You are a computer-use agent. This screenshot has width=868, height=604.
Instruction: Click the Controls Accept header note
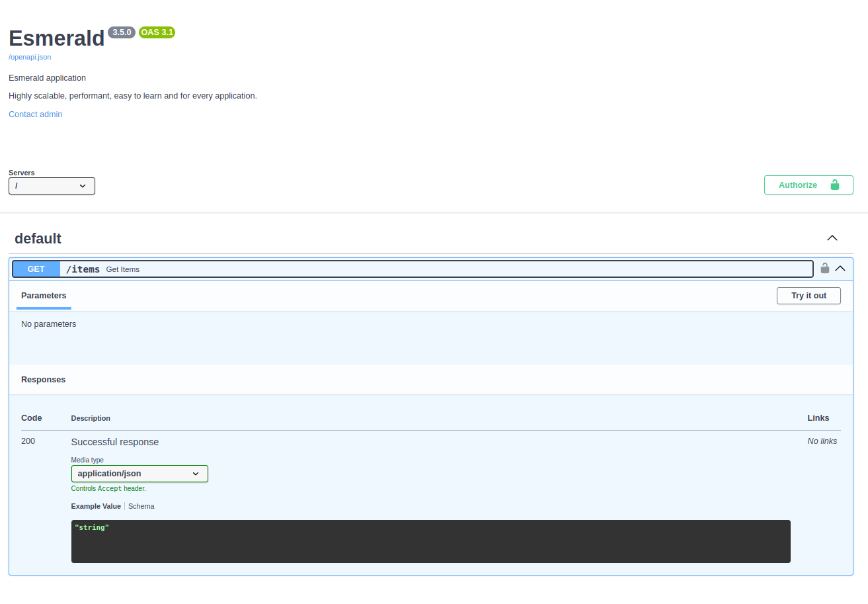pyautogui.click(x=108, y=489)
